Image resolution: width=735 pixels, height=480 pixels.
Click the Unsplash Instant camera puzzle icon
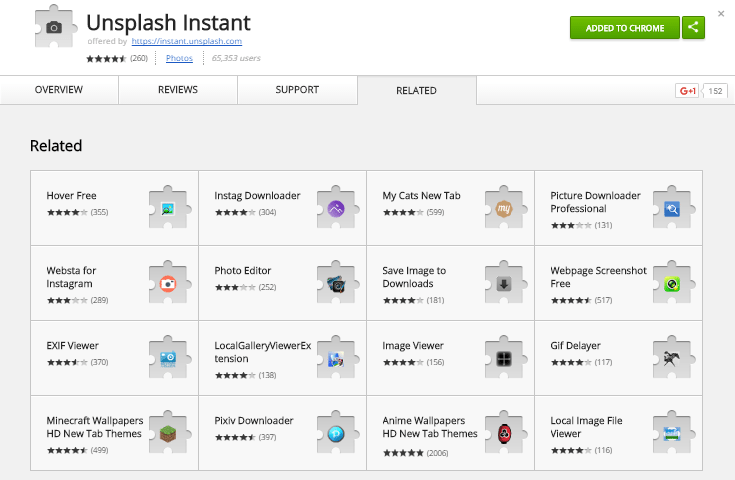55,26
